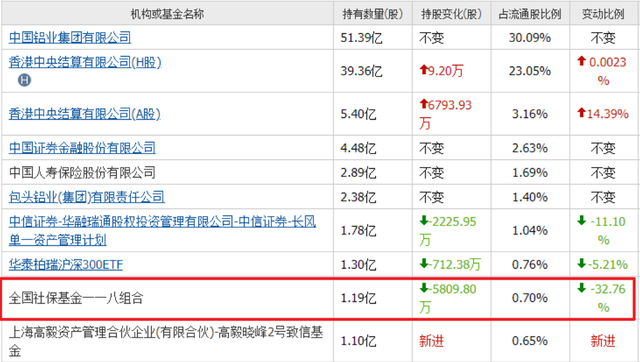Click the 占流通股比例 column header
Image resolution: width=640 pixels, height=362 pixels.
[530, 14]
